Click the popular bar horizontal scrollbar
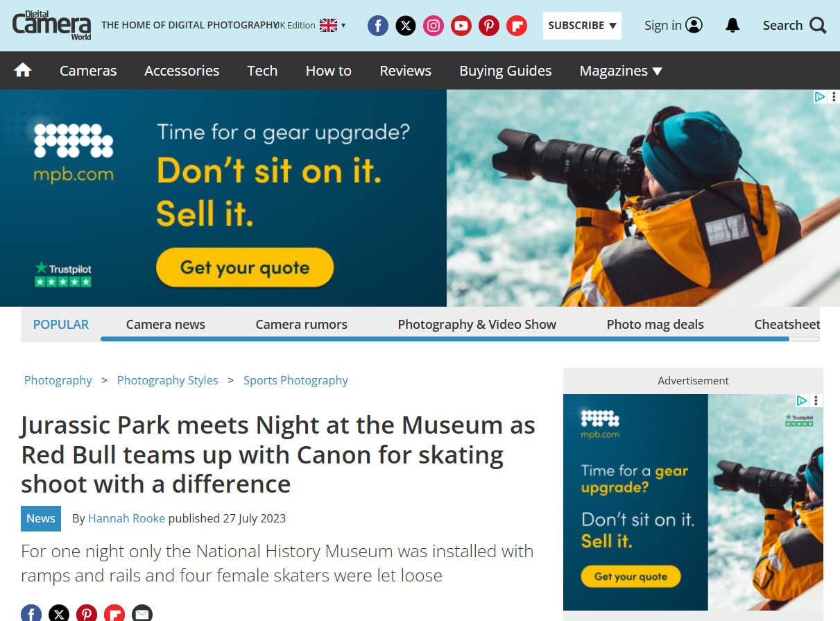Viewport: 840px width, 621px height. pyautogui.click(x=444, y=339)
